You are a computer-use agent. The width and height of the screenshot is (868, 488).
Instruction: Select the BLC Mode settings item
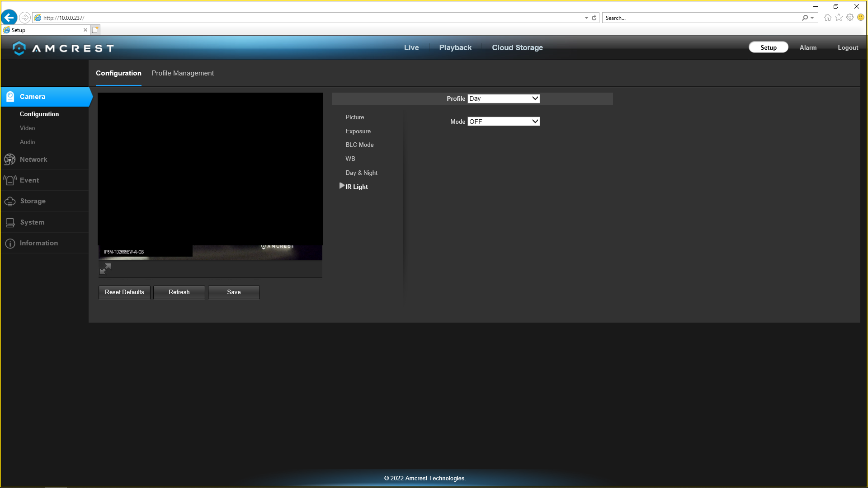[359, 145]
